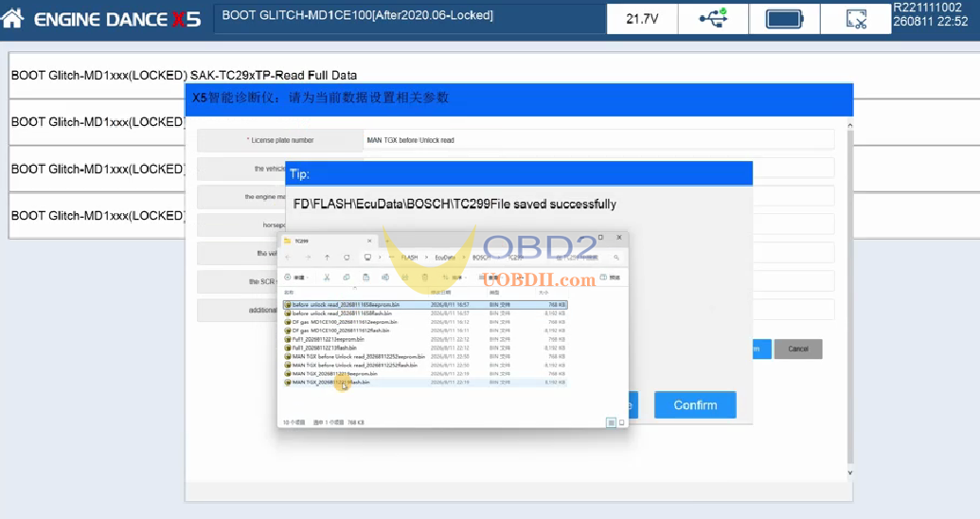Click the Explorer back arrow
This screenshot has width=980, height=519.
[288, 258]
